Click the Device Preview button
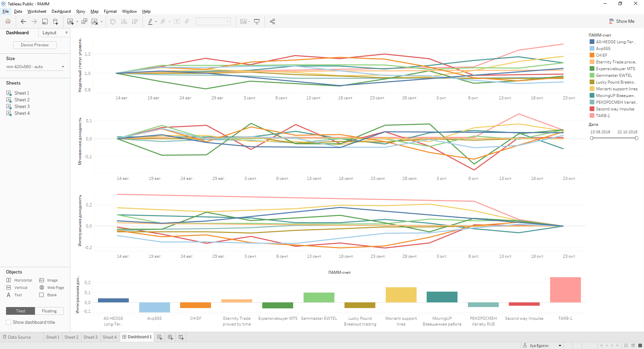 (x=35, y=45)
